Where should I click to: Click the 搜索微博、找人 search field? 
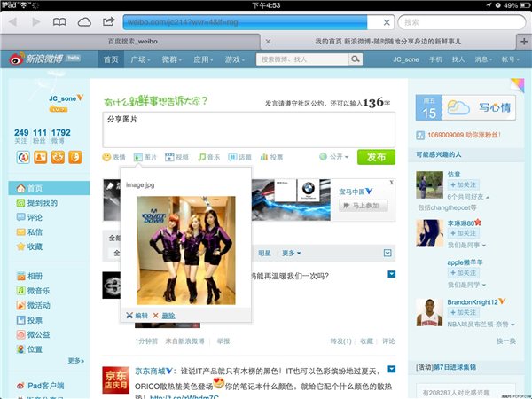[302, 59]
